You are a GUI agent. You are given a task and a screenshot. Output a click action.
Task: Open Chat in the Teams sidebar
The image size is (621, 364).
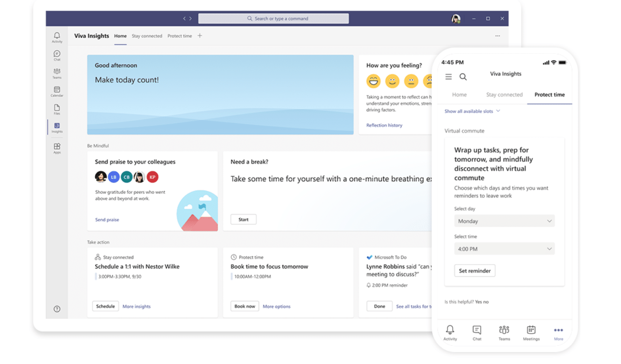(x=57, y=56)
